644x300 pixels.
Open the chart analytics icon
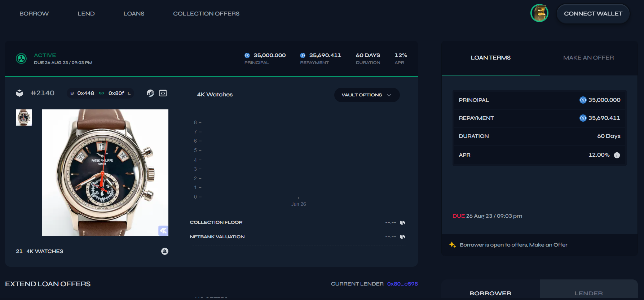[x=150, y=93]
